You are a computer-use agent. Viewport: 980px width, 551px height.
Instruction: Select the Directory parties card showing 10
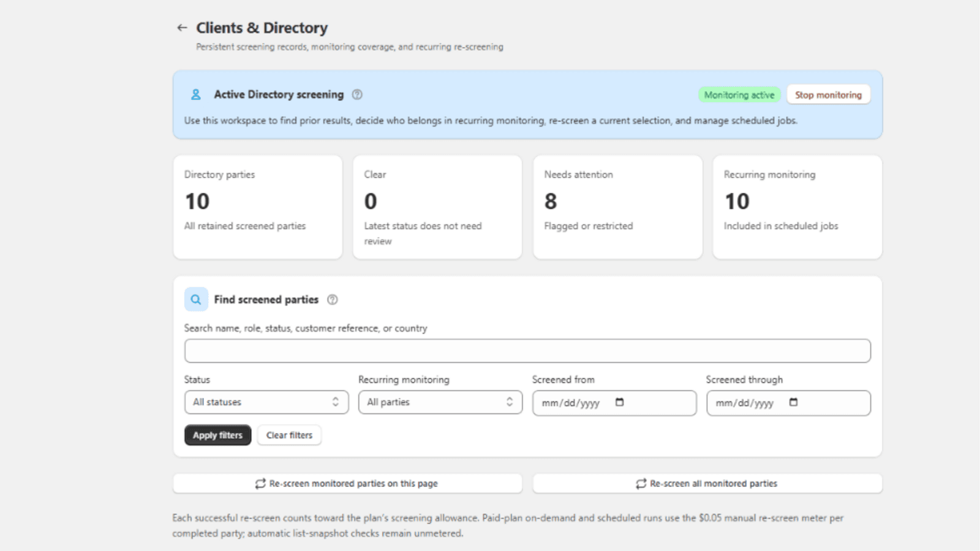click(258, 207)
